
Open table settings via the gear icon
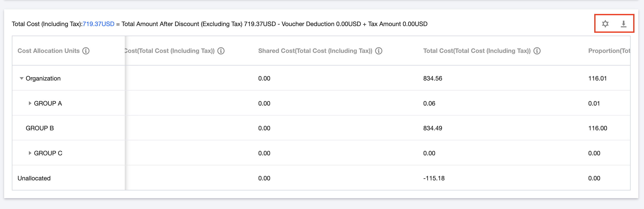click(x=605, y=24)
